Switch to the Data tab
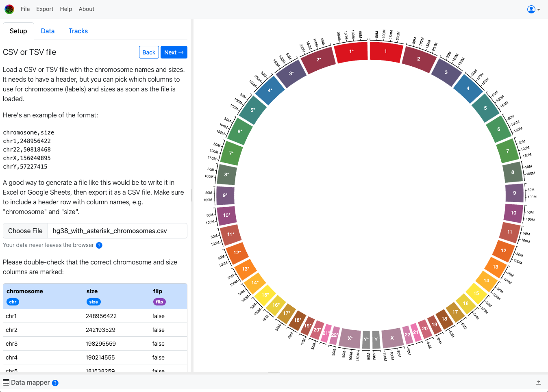548x392 pixels. click(48, 31)
